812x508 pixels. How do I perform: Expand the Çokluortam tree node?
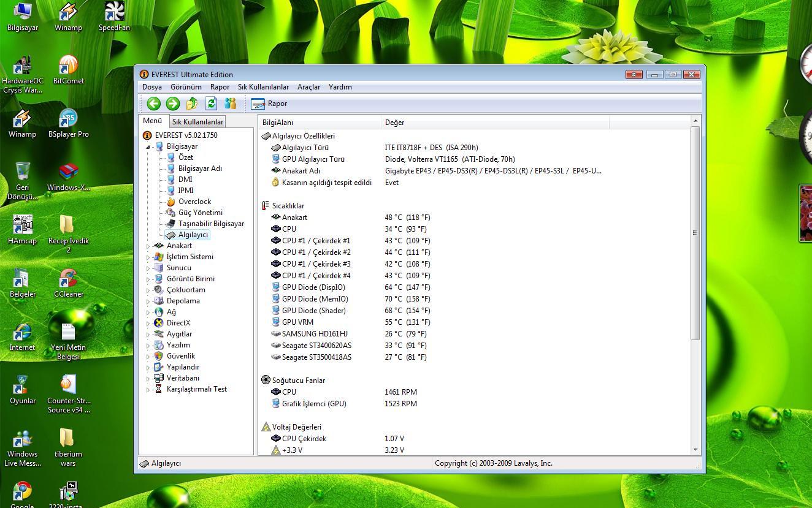click(x=148, y=290)
